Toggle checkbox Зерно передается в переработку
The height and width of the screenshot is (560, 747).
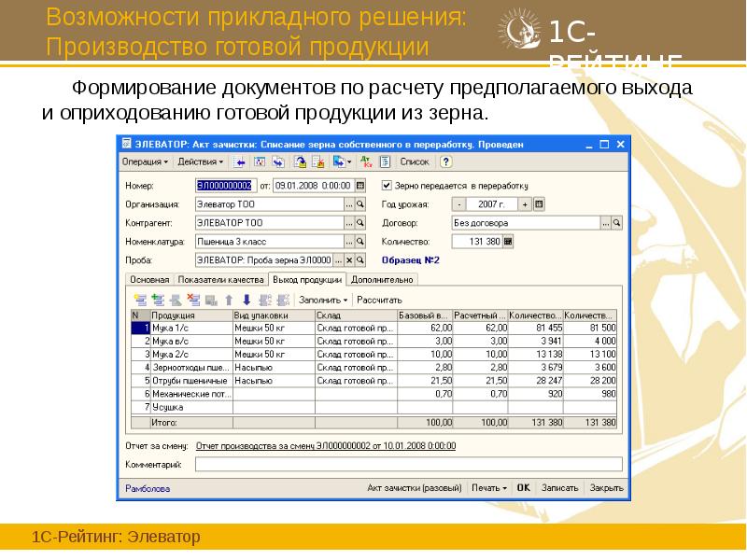point(387,183)
